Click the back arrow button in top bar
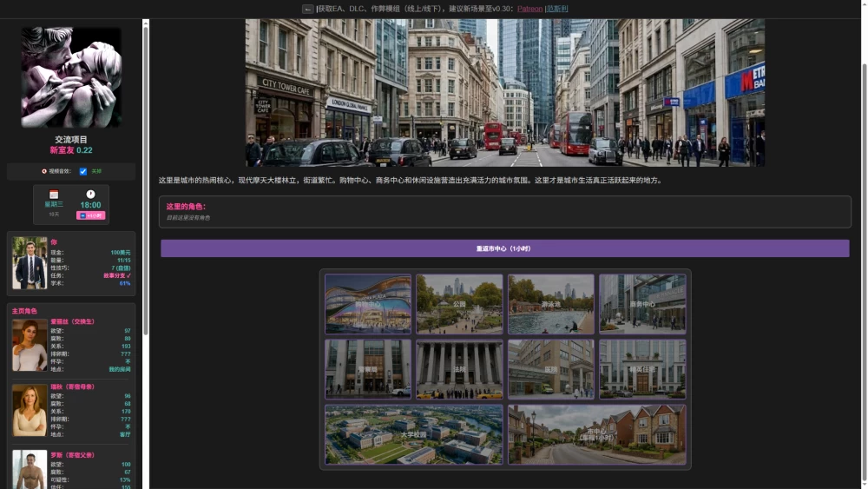Image resolution: width=868 pixels, height=489 pixels. tap(308, 9)
